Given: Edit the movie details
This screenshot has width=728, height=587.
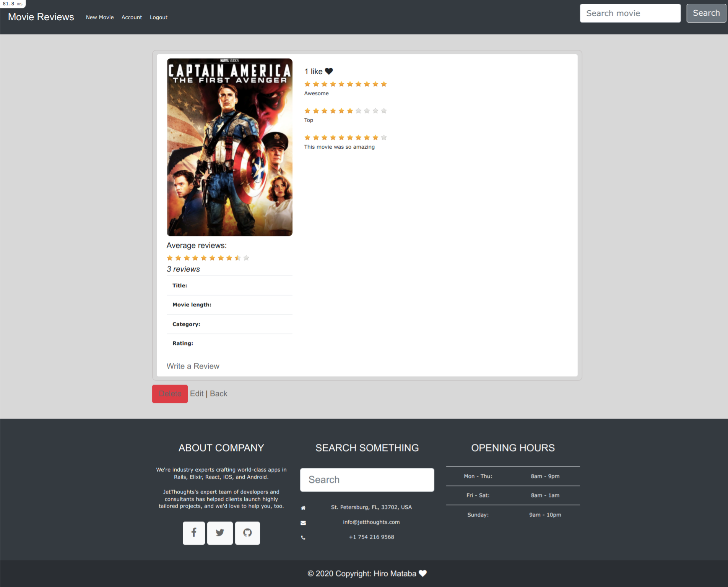Looking at the screenshot, I should pyautogui.click(x=197, y=394).
